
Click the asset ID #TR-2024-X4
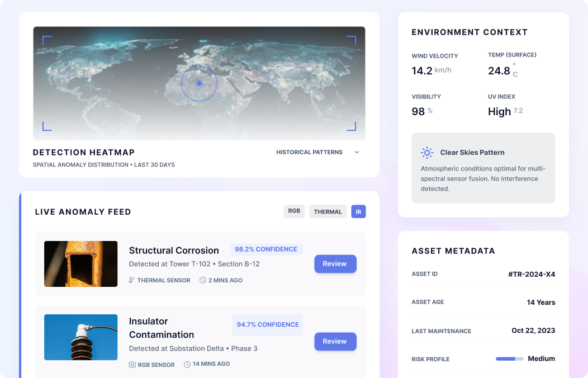[531, 274]
